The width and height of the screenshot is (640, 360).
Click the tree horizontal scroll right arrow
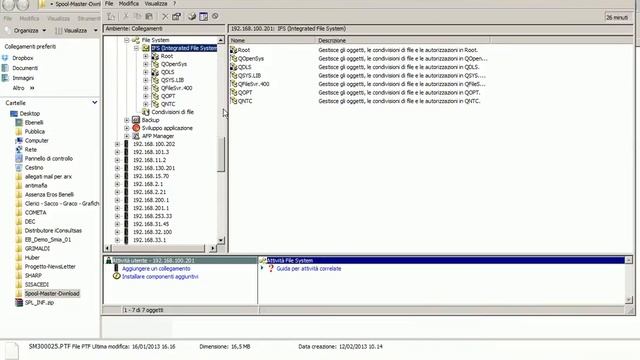click(213, 248)
